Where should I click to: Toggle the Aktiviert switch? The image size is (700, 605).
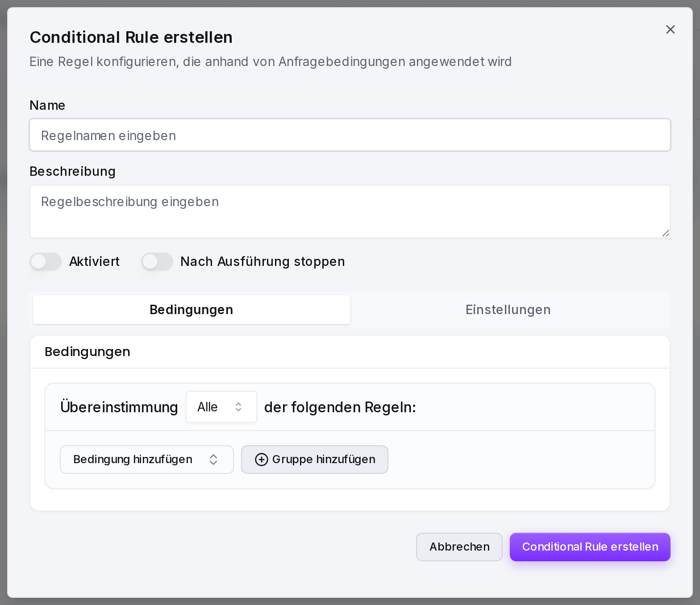46,261
